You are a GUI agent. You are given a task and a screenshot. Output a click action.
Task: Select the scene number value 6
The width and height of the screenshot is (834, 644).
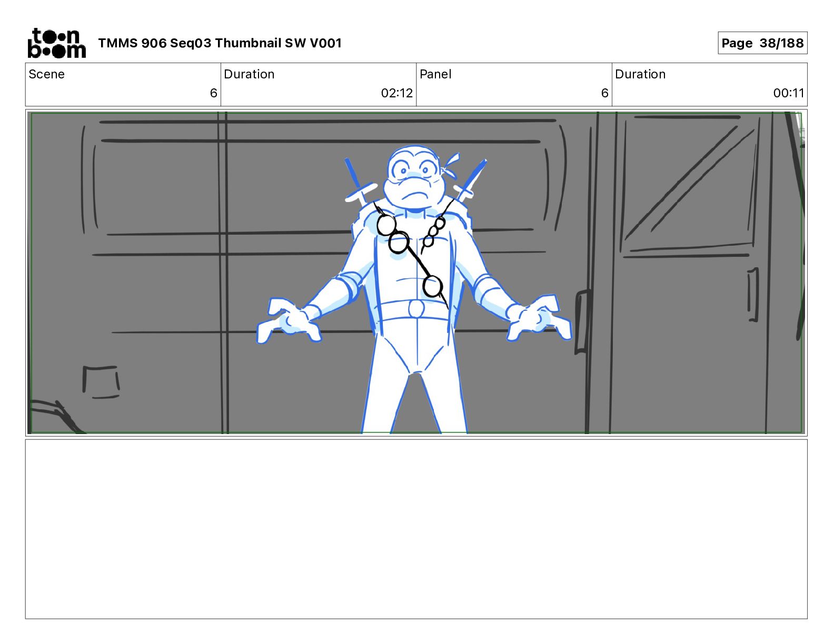coord(213,93)
